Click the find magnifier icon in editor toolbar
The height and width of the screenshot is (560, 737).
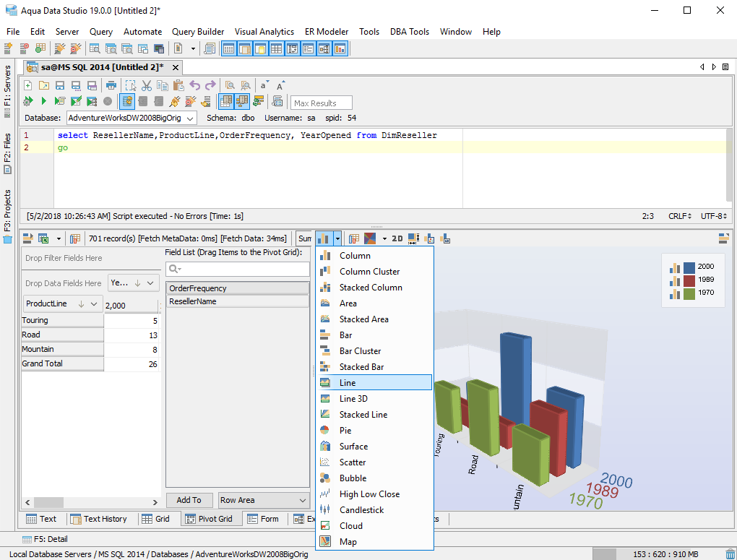230,85
